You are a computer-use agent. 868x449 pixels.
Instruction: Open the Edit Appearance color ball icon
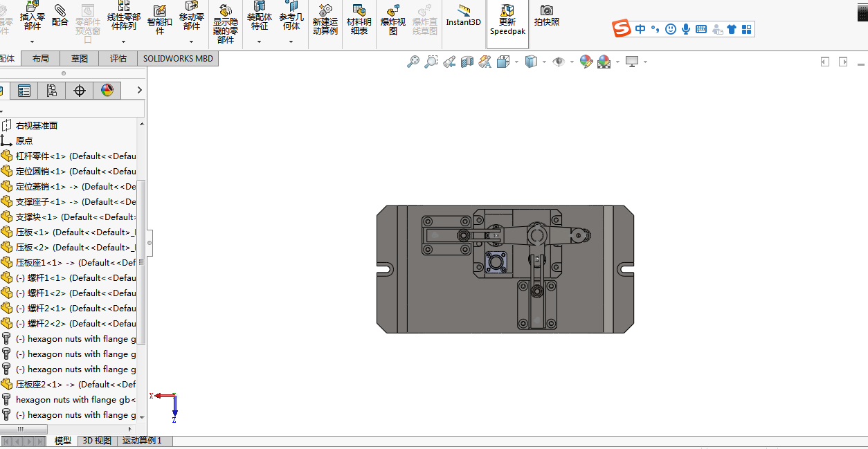point(586,62)
